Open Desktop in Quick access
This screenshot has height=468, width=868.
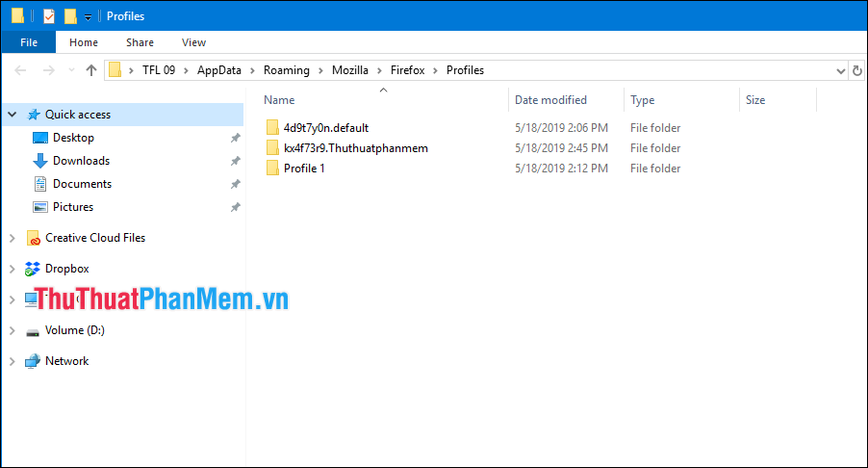point(73,138)
